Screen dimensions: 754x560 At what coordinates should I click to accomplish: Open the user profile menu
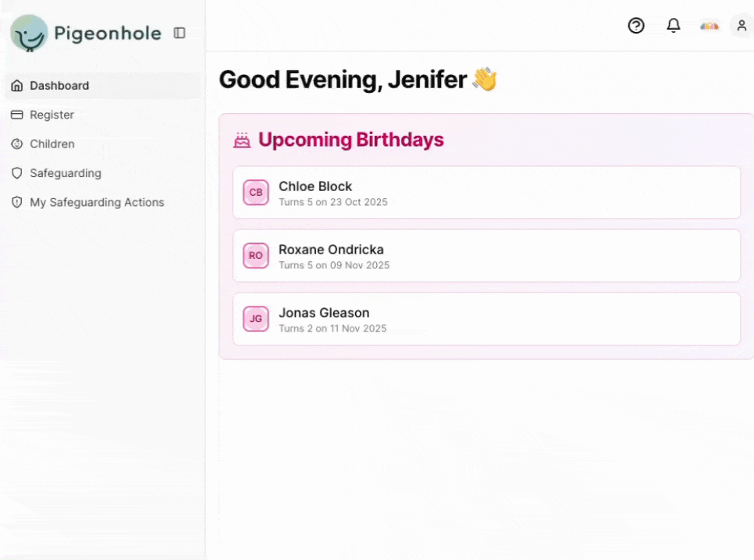pyautogui.click(x=741, y=26)
